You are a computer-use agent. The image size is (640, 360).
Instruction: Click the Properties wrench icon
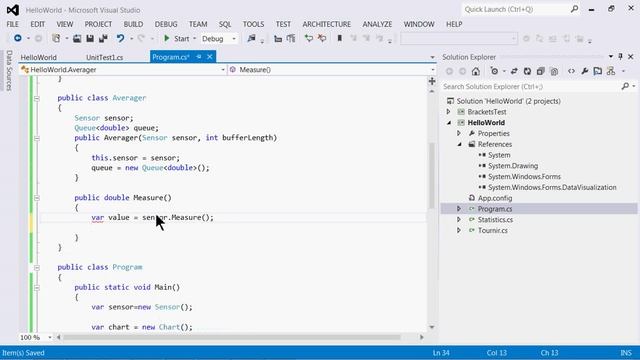click(x=584, y=71)
